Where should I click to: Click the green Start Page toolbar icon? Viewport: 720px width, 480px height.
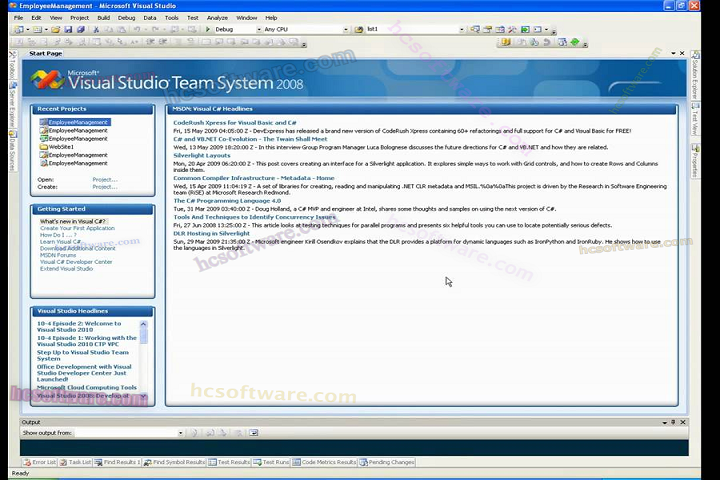[525, 29]
